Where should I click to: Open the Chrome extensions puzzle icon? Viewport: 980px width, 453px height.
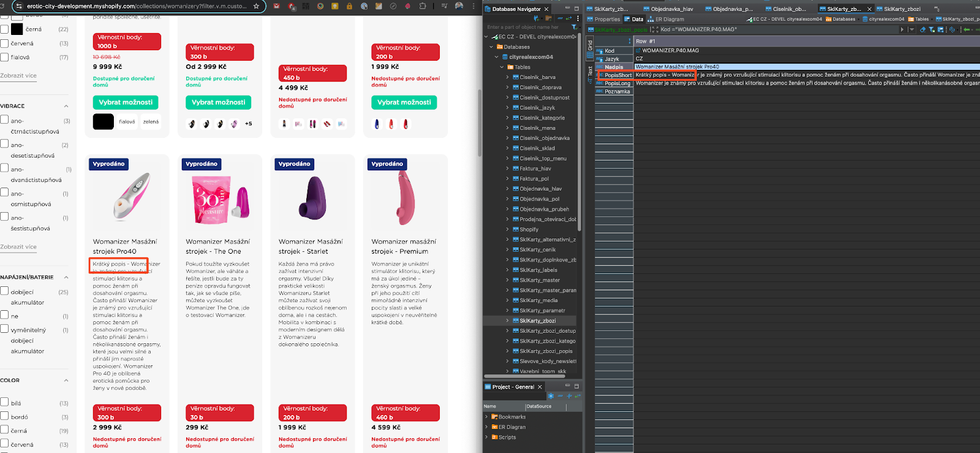tap(423, 6)
